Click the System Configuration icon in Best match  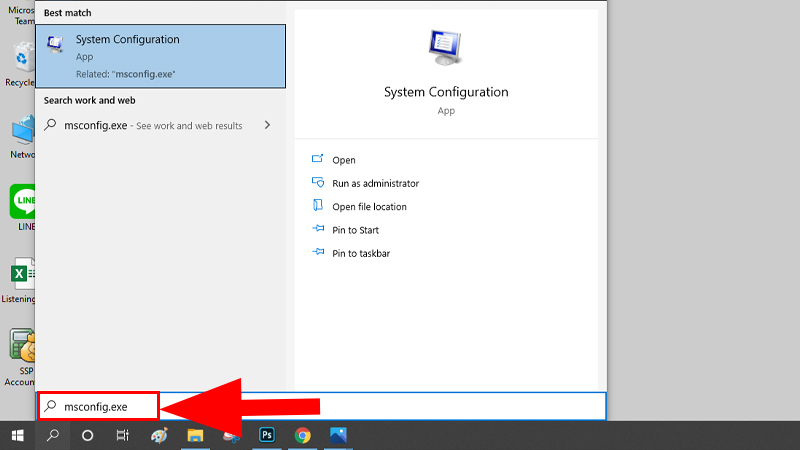coord(55,44)
